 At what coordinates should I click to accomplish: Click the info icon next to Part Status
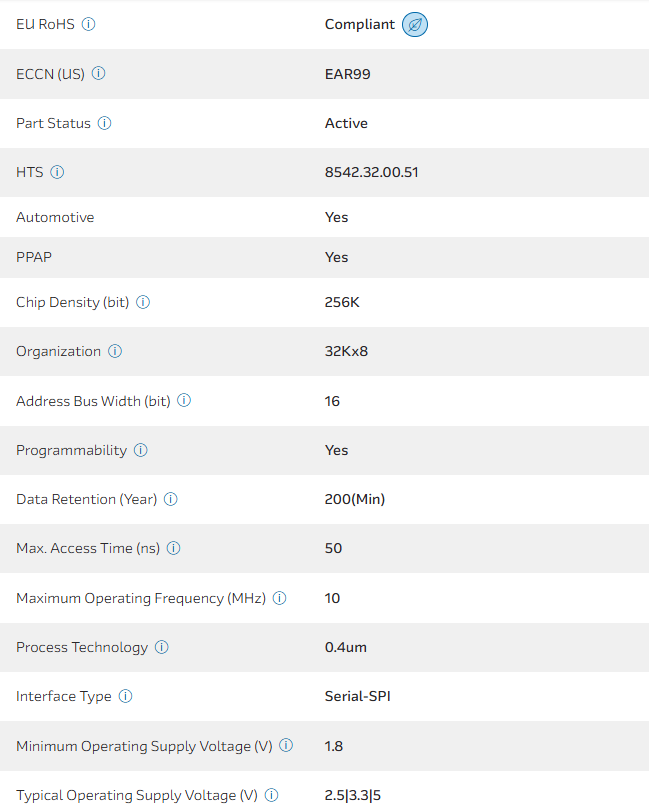[x=105, y=123]
